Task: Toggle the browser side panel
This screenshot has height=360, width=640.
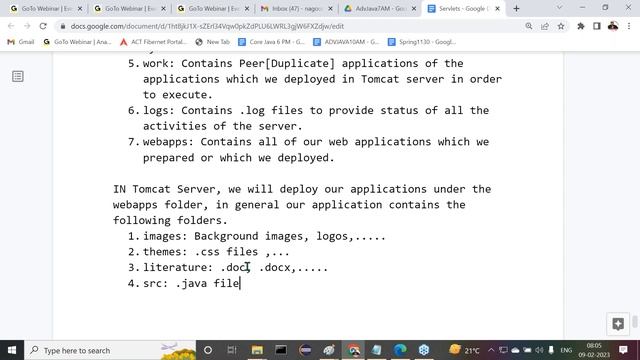Action: pyautogui.click(x=597, y=26)
